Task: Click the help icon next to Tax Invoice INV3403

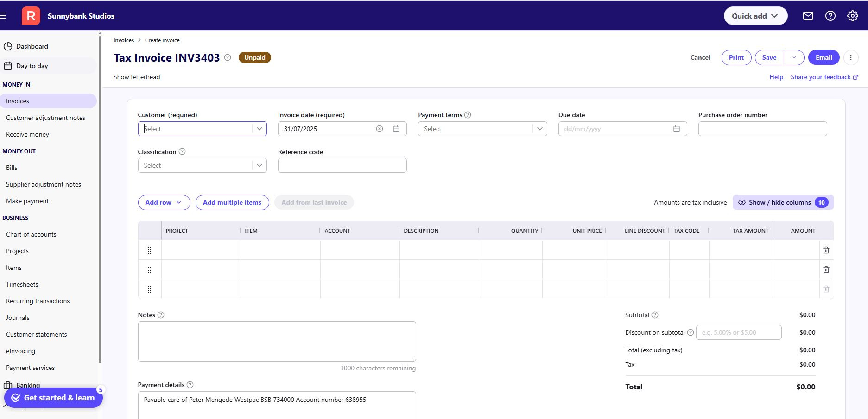Action: [228, 57]
